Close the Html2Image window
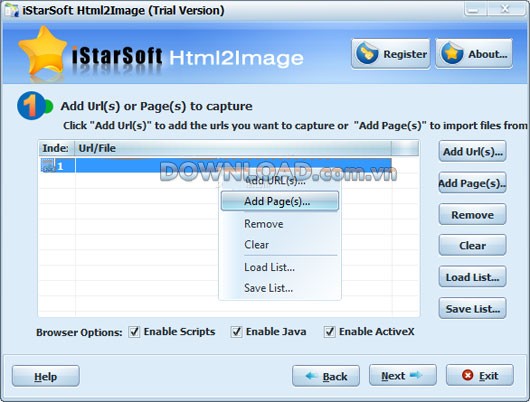This screenshot has width=530, height=402. click(506, 9)
